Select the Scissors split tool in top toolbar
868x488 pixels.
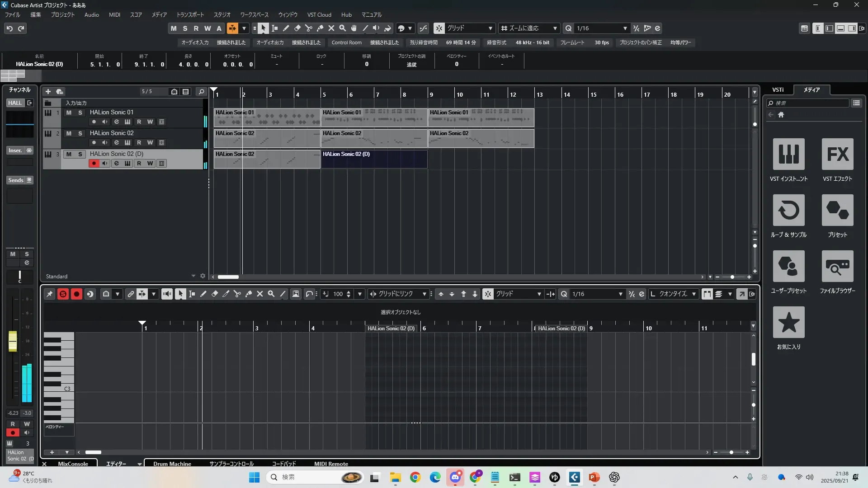tap(309, 28)
